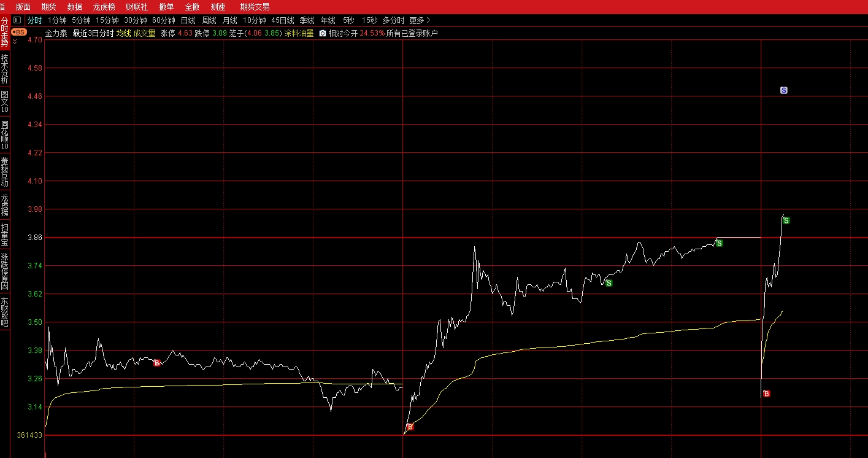Screen dimensions: 868x458
Task: Click the orange BS signal badge
Action: pyautogui.click(x=19, y=32)
